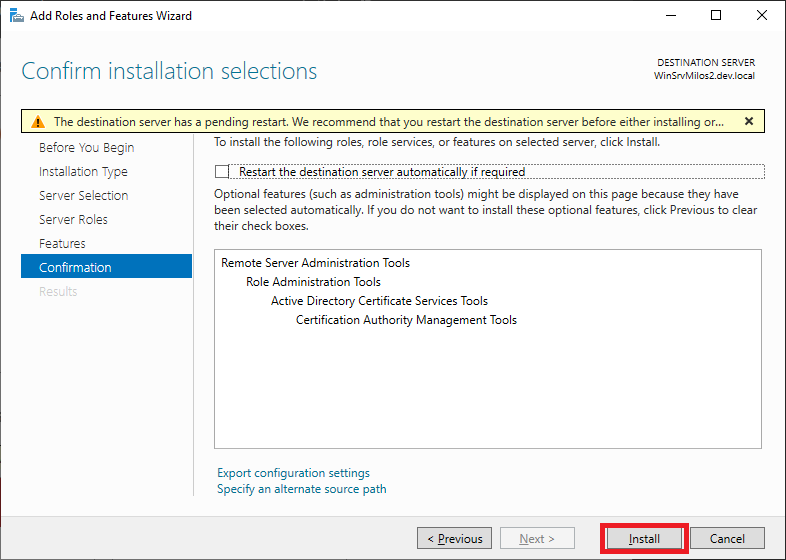786x560 pixels.
Task: Dismiss the pending restart warning banner
Action: click(x=748, y=121)
